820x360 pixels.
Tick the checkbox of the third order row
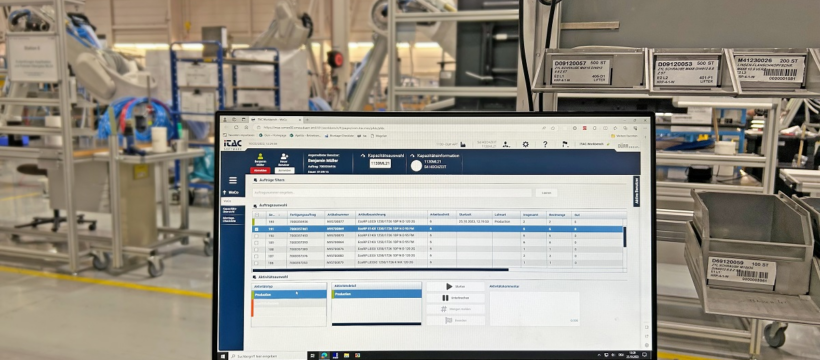click(256, 236)
